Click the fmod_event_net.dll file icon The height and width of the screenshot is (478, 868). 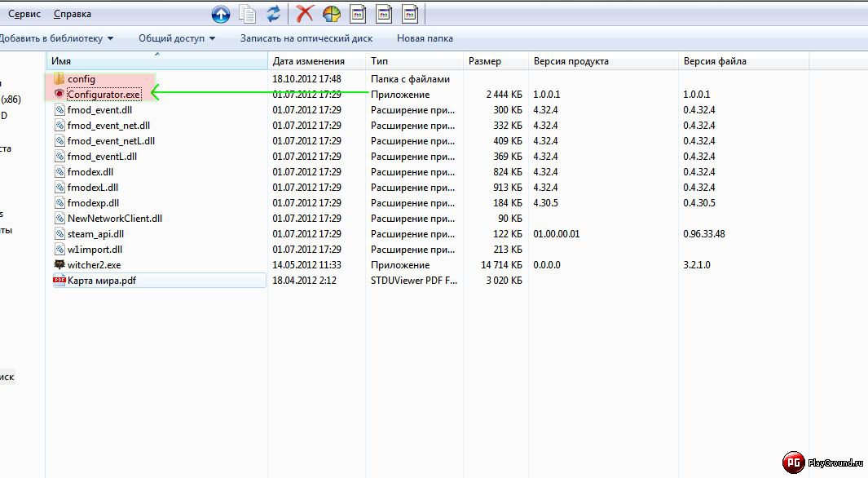point(59,125)
